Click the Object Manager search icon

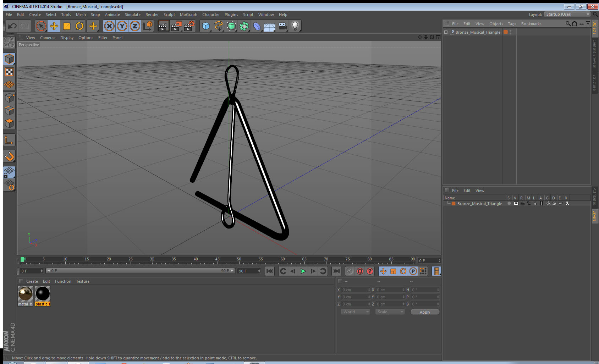(x=568, y=24)
